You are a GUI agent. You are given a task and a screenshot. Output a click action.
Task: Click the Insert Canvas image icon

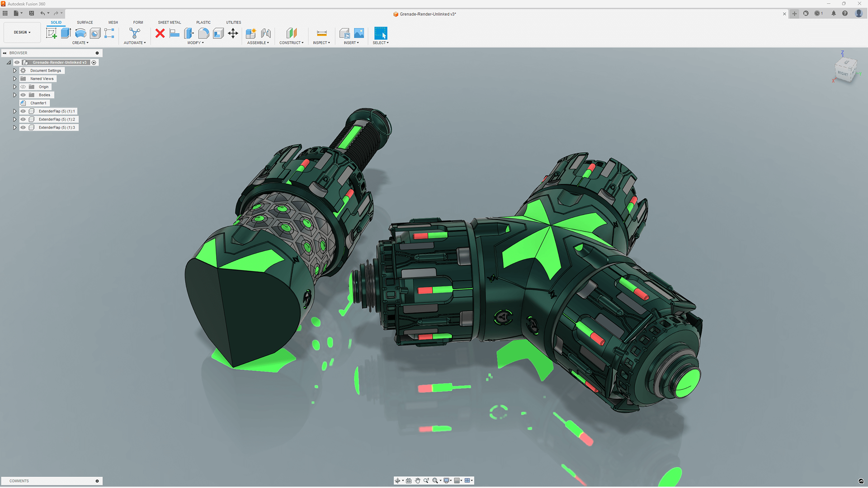[359, 33]
